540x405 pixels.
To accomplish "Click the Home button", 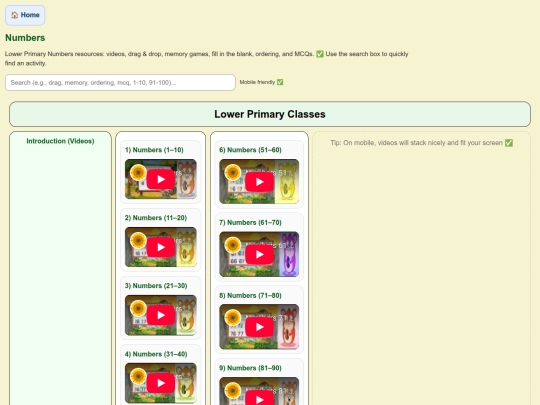I will [25, 15].
